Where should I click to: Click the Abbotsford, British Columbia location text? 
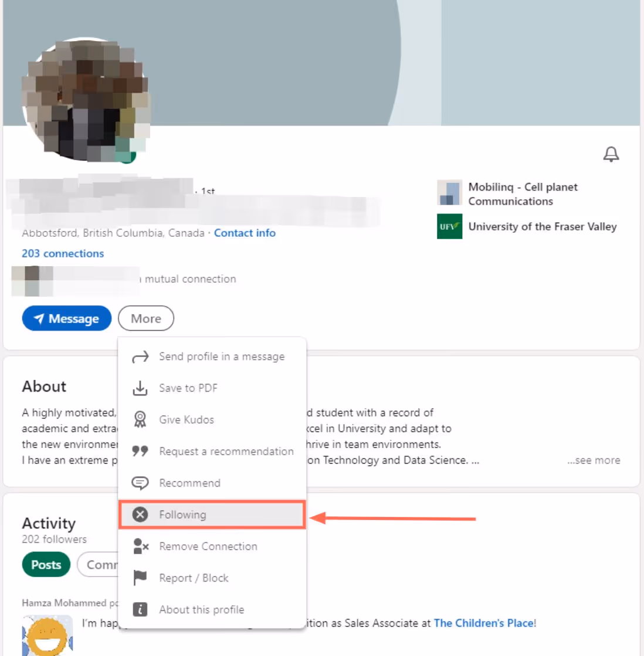pos(113,233)
